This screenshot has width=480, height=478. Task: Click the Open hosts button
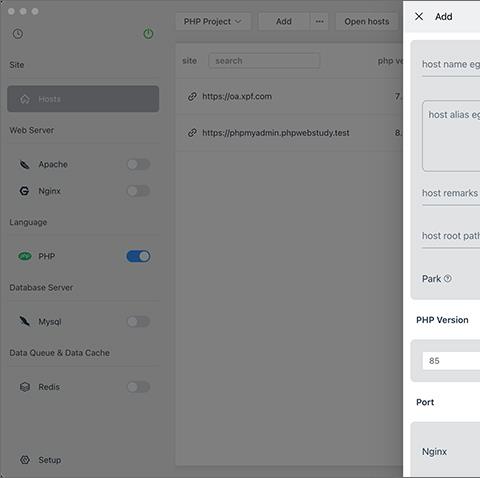pyautogui.click(x=367, y=22)
